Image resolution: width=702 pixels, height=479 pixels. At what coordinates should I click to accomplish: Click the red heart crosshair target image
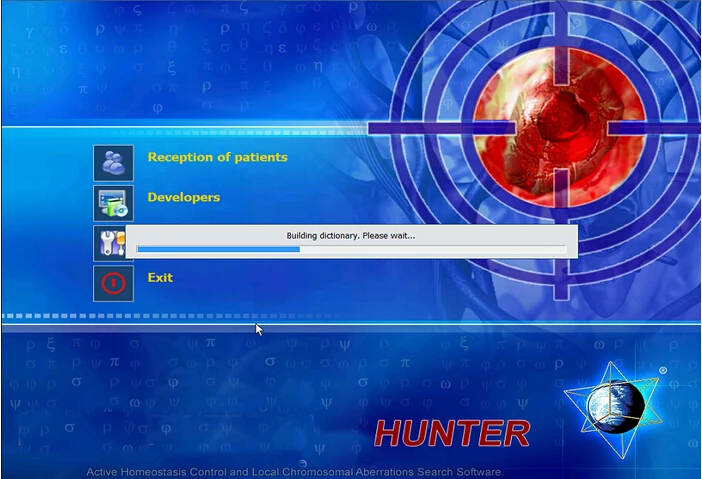[x=560, y=128]
